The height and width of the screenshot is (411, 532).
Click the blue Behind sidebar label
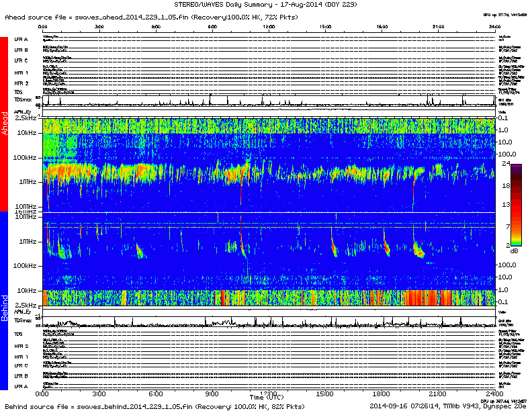pos(4,300)
